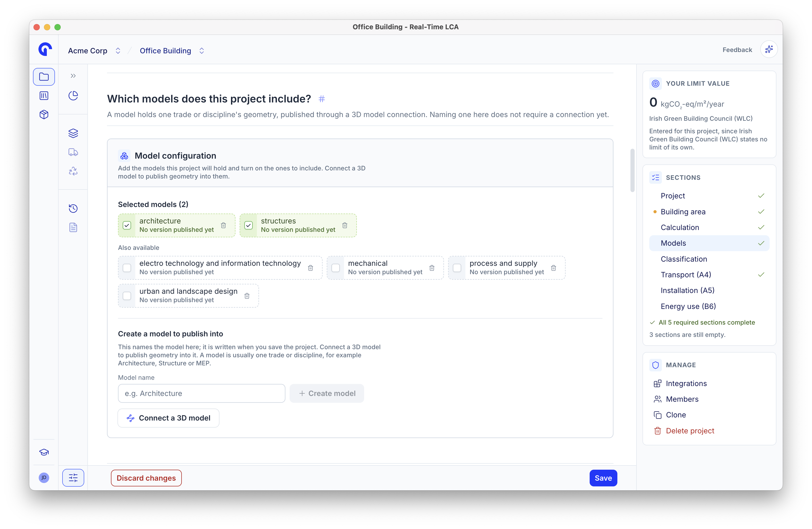Image resolution: width=812 pixels, height=529 pixels.
Task: Open the graduation cap learning icon
Action: click(x=44, y=452)
